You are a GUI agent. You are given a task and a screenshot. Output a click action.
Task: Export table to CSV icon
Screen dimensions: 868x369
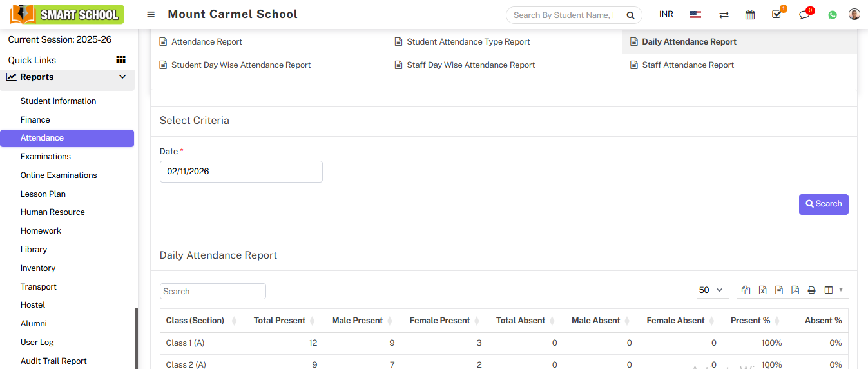(779, 290)
